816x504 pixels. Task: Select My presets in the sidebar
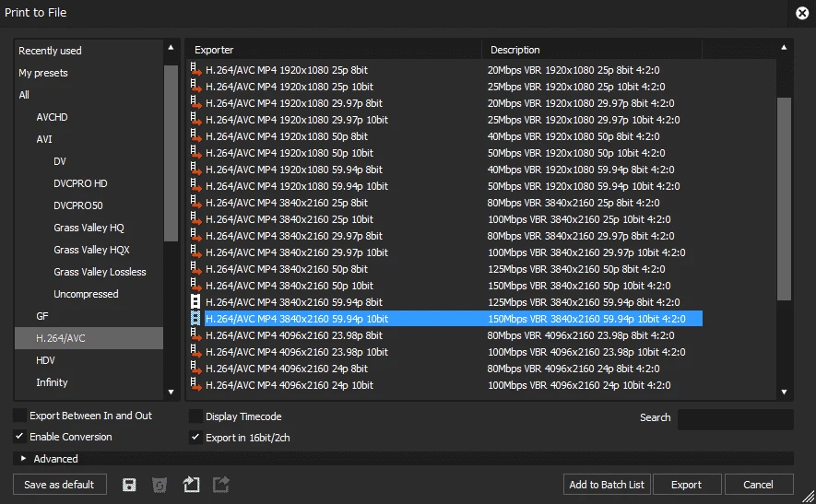(43, 73)
